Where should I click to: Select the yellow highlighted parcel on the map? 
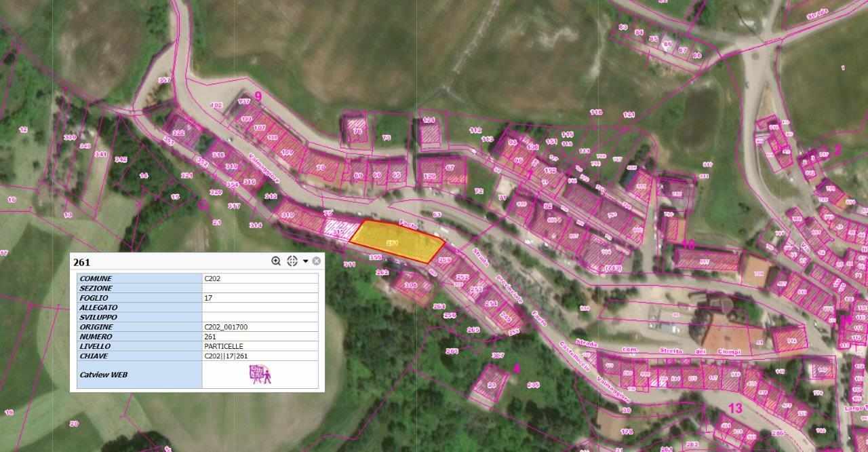click(x=397, y=242)
